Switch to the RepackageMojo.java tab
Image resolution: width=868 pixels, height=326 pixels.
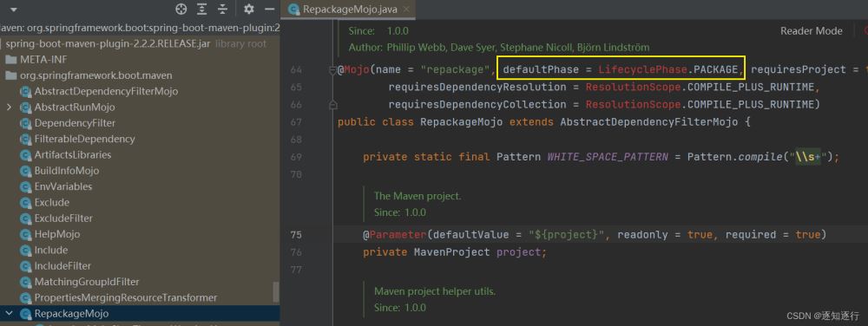[345, 9]
